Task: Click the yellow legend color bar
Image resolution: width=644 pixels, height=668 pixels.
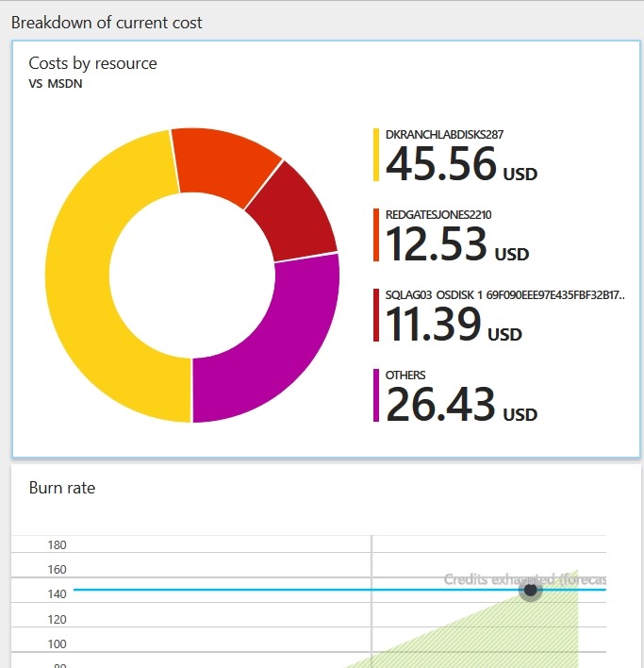Action: (x=375, y=155)
